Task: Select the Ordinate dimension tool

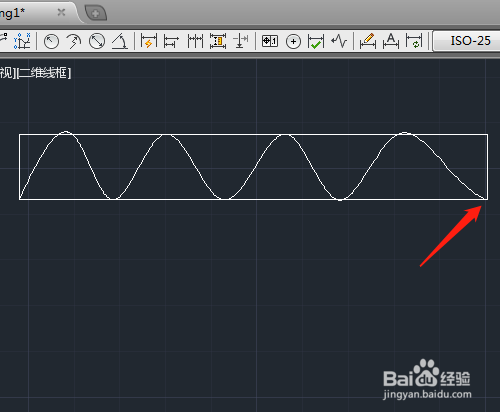Action: click(22, 41)
